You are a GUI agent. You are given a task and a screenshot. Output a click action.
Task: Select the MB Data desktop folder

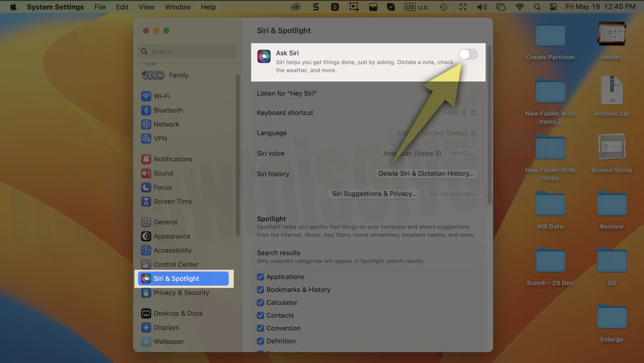(550, 210)
